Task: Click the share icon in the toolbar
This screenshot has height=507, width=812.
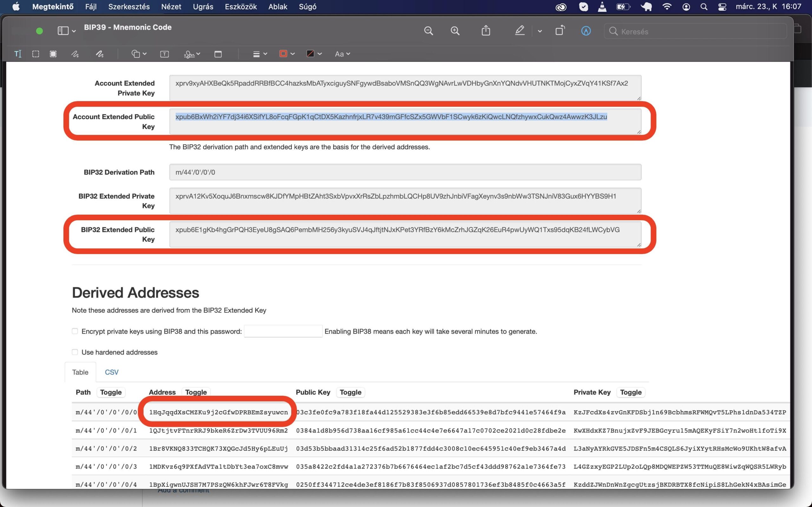Action: point(486,31)
